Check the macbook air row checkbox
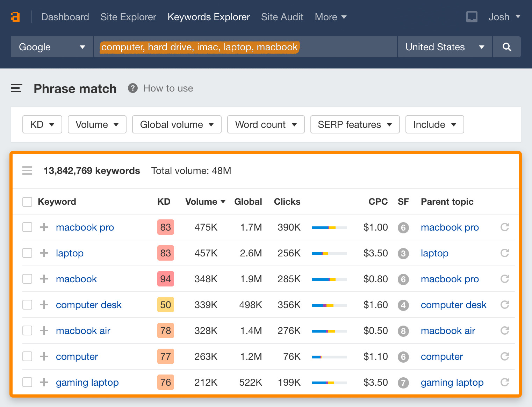The width and height of the screenshot is (532, 407). [x=27, y=330]
